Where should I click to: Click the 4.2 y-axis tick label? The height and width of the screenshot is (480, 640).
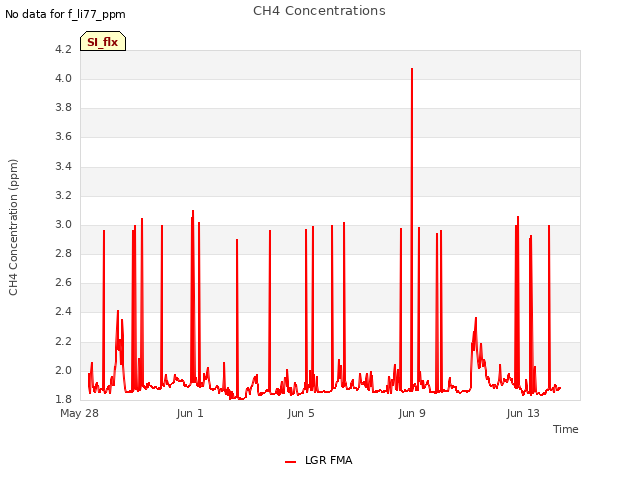point(63,49)
